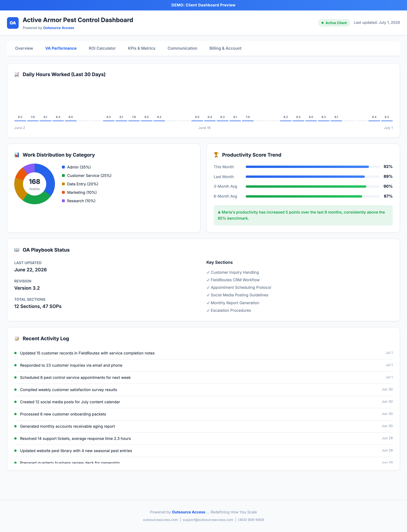This screenshot has width=407, height=532.
Task: Click the green dot in Active Client badge
Action: (322, 23)
